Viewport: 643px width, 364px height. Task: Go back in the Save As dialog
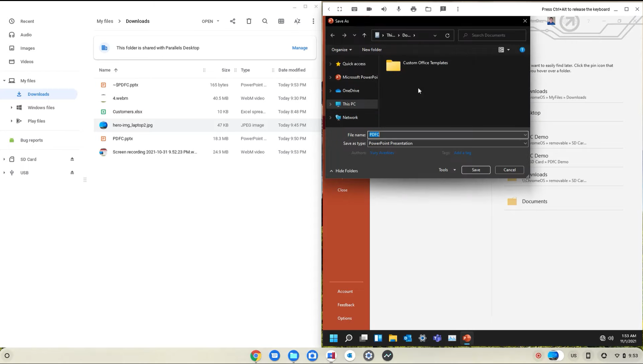[333, 35]
